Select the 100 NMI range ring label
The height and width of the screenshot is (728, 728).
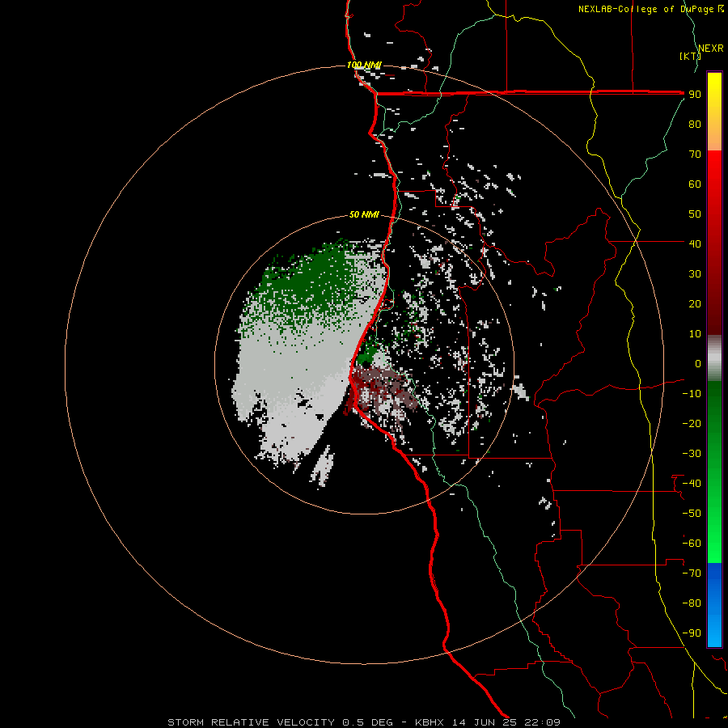(x=364, y=65)
